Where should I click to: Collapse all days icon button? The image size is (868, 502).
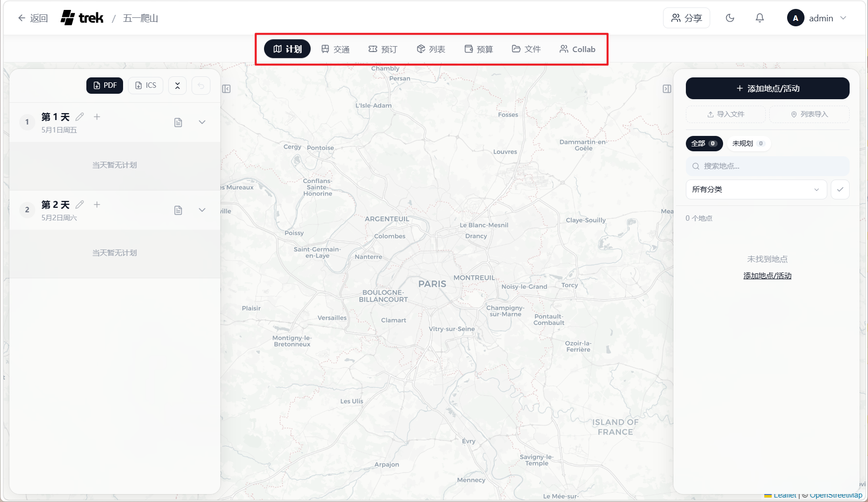point(177,85)
